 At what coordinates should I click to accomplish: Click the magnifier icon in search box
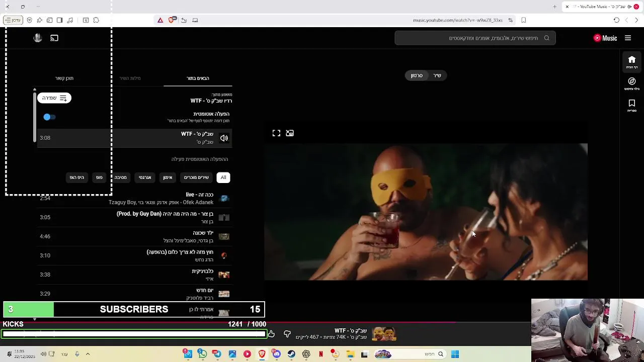[546, 38]
